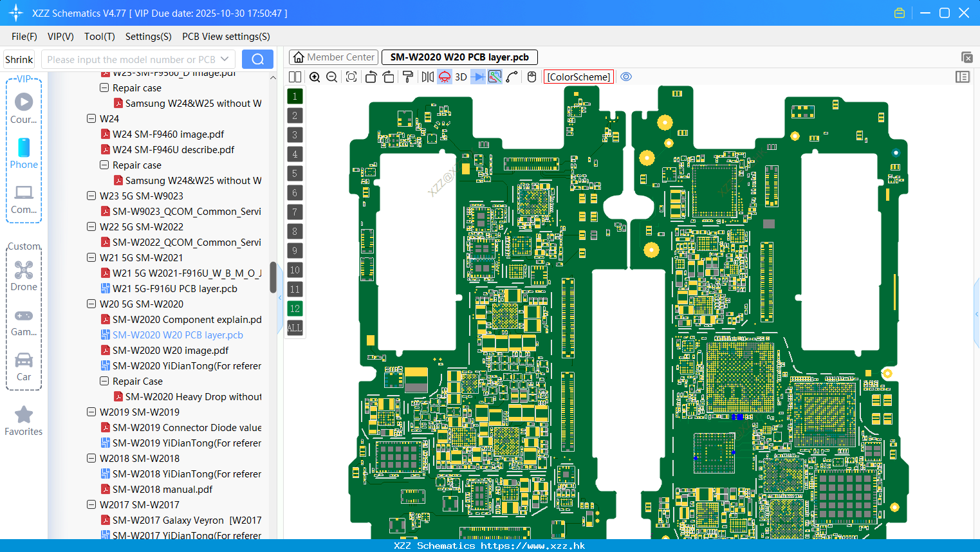The image size is (980, 552).
Task: Collapse the W2017 SM-W2017 node
Action: point(91,504)
